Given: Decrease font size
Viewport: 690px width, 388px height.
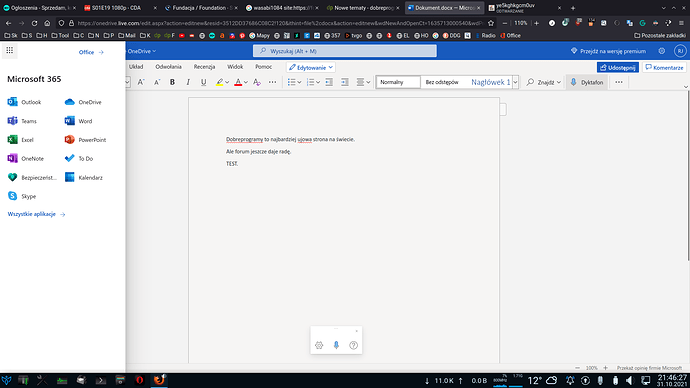Looking at the screenshot, I should pyautogui.click(x=157, y=82).
